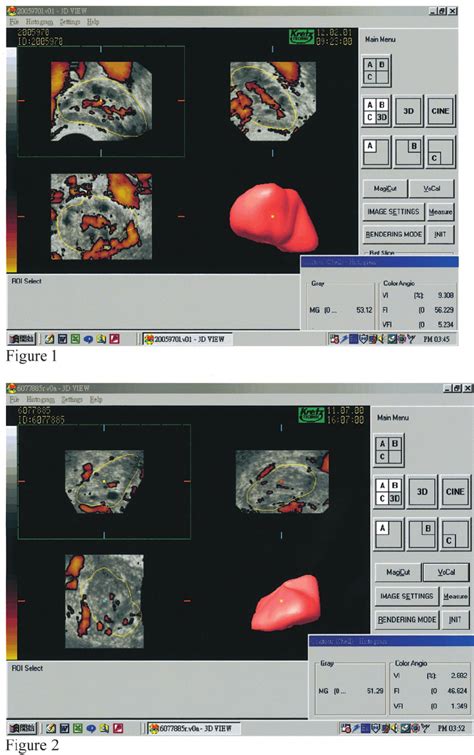
Task: Click the 2005970l.v01 - 3D VIEW taskbar button
Action: [188, 339]
